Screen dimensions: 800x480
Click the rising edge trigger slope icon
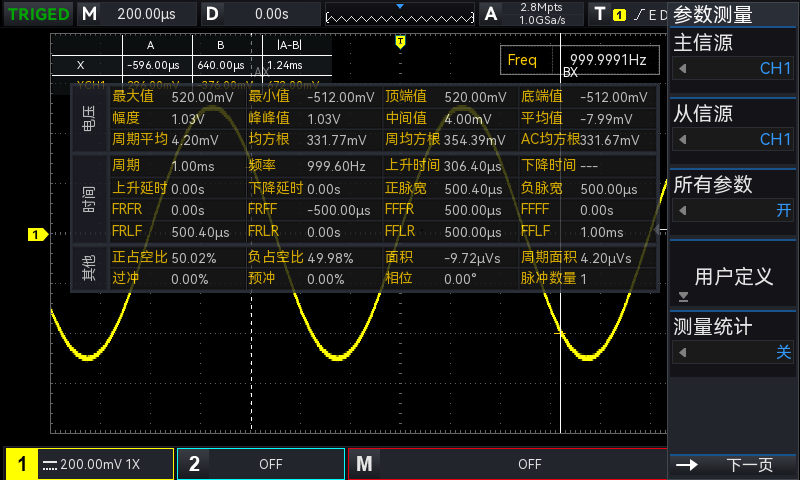(x=639, y=15)
